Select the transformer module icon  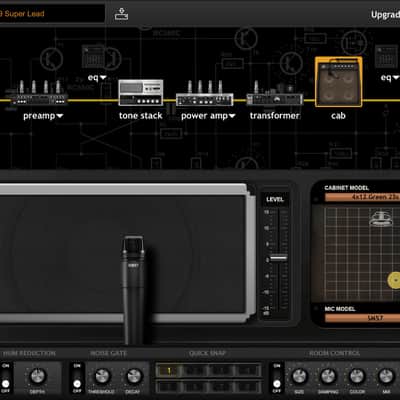pos(275,94)
